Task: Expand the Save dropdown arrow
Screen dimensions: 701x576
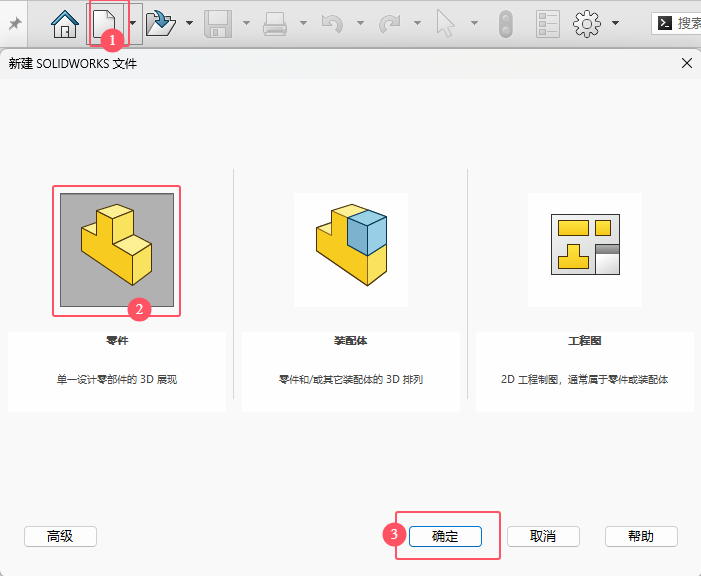Action: tap(246, 23)
